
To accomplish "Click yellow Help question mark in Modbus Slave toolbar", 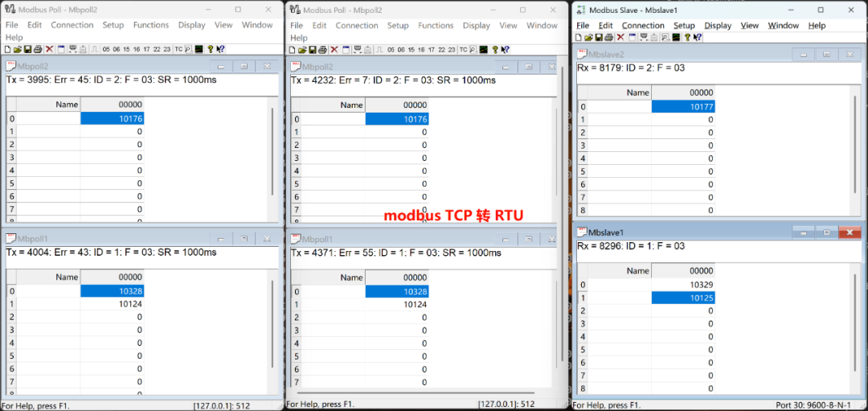I will [687, 37].
